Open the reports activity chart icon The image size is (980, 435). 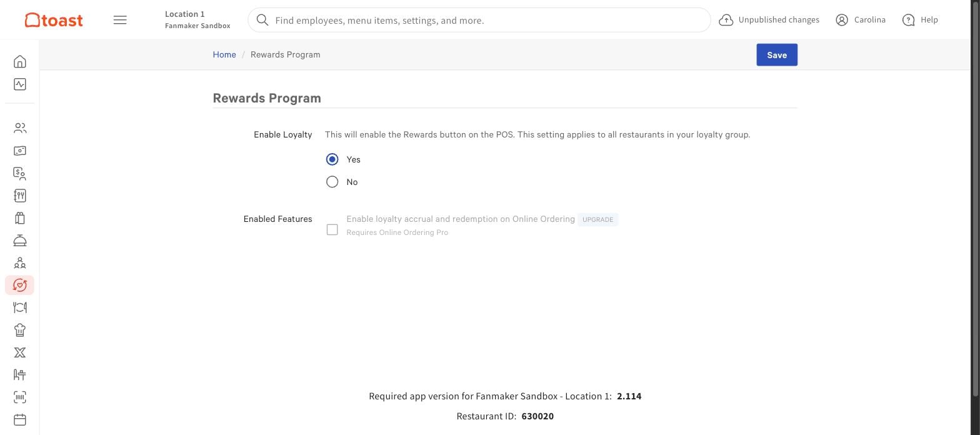(20, 84)
